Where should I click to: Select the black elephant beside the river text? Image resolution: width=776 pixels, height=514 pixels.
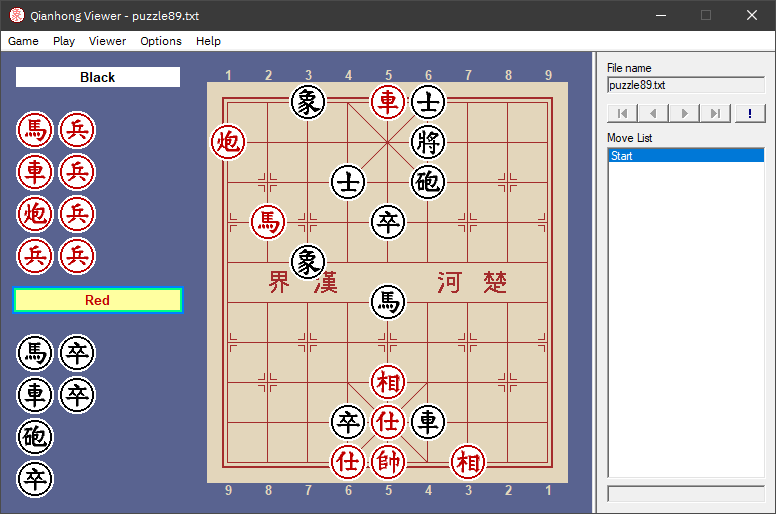tap(308, 262)
